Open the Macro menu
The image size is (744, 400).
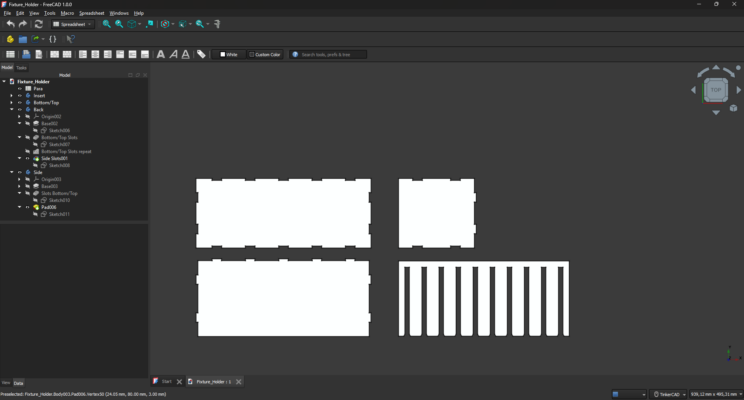pyautogui.click(x=67, y=13)
